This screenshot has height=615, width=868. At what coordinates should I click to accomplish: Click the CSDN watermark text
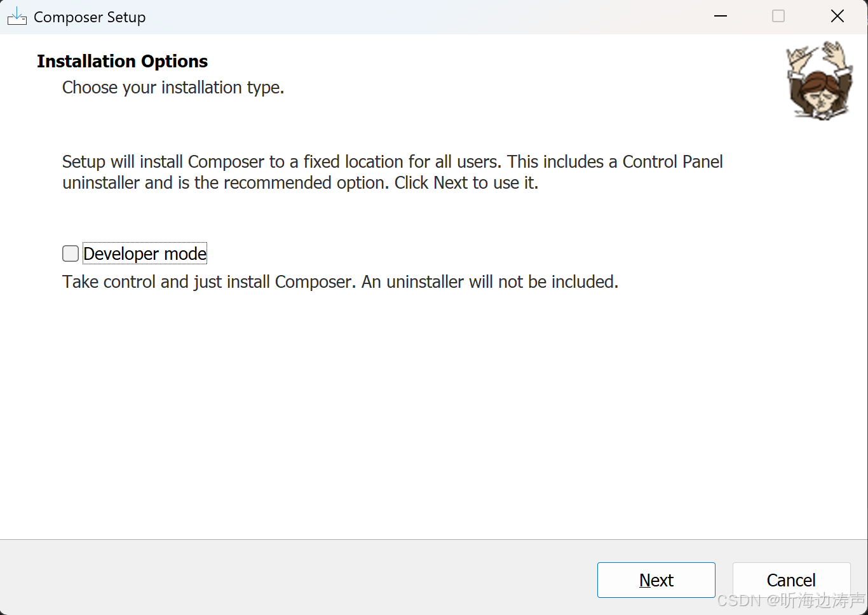click(x=790, y=600)
